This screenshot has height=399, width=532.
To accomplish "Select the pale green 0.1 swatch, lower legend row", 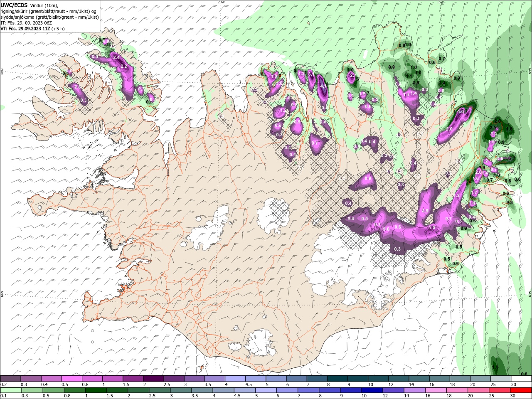I will coord(11,390).
